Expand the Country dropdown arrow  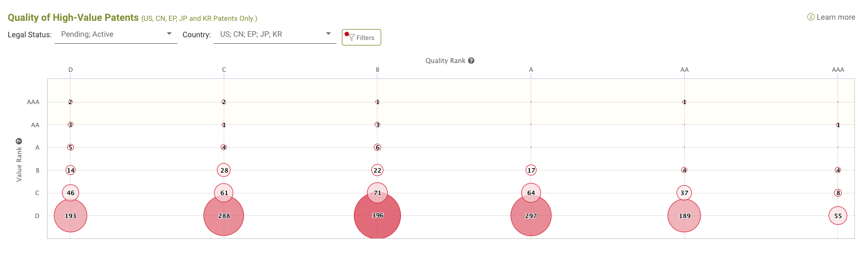pos(328,34)
